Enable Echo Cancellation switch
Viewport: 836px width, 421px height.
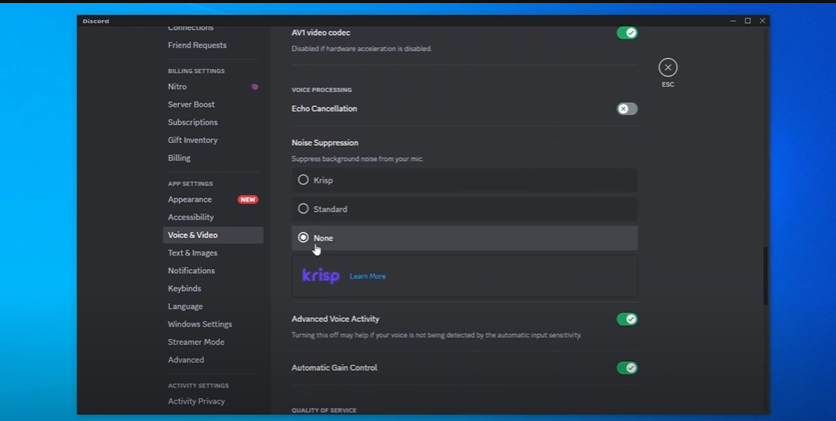[x=627, y=109]
